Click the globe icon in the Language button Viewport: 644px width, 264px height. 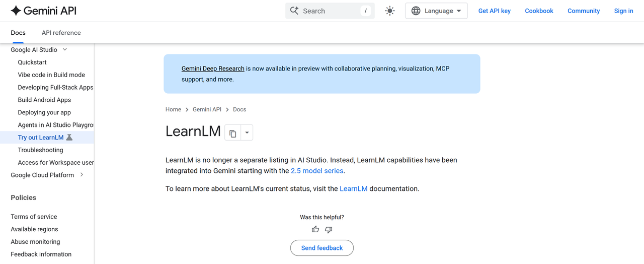(416, 11)
